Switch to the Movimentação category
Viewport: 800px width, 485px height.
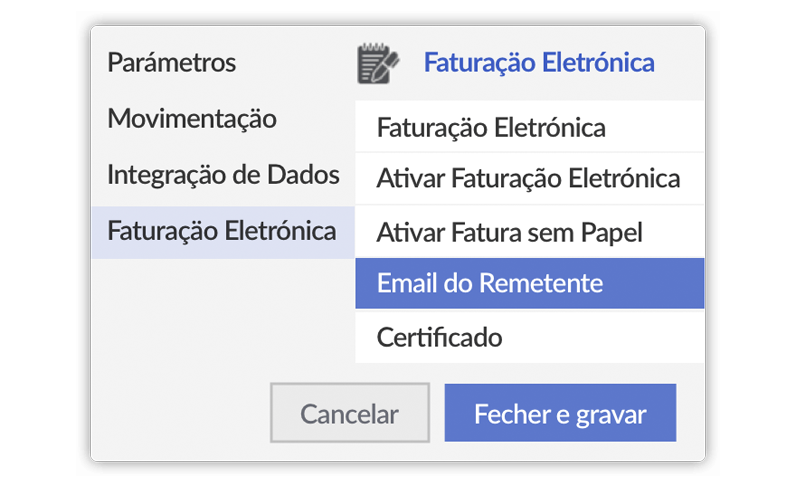point(192,119)
